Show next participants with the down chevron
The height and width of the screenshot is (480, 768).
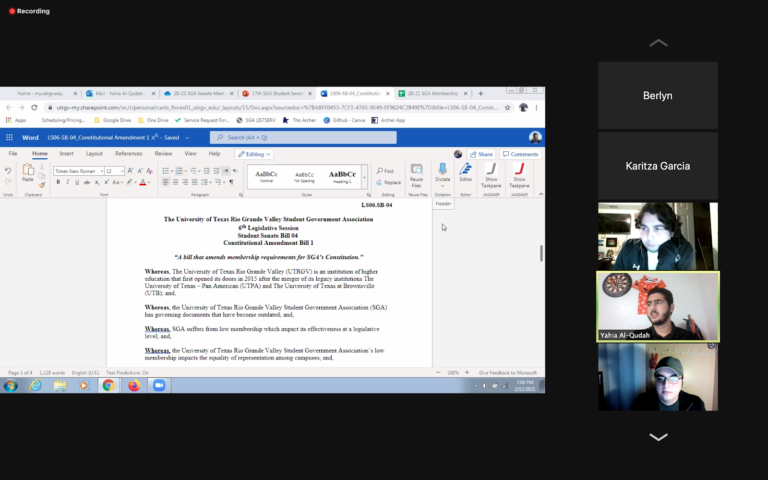pyautogui.click(x=658, y=437)
